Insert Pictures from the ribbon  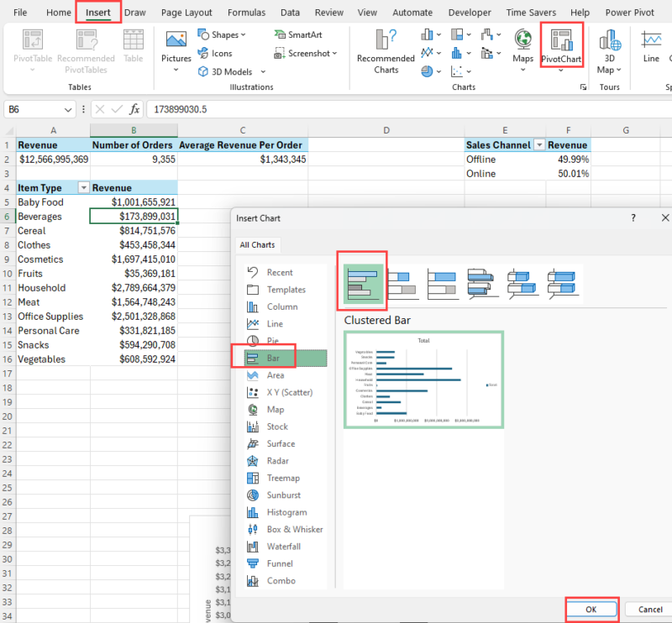pyautogui.click(x=176, y=46)
